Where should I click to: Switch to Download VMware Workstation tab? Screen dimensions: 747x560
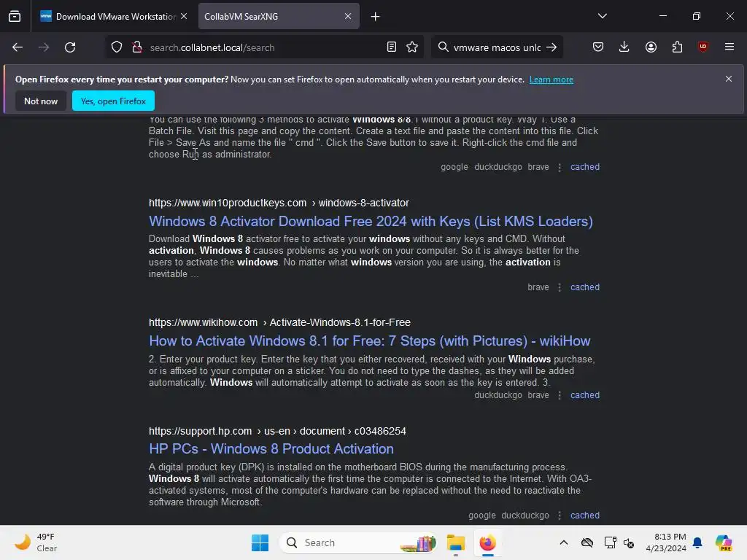pyautogui.click(x=114, y=16)
